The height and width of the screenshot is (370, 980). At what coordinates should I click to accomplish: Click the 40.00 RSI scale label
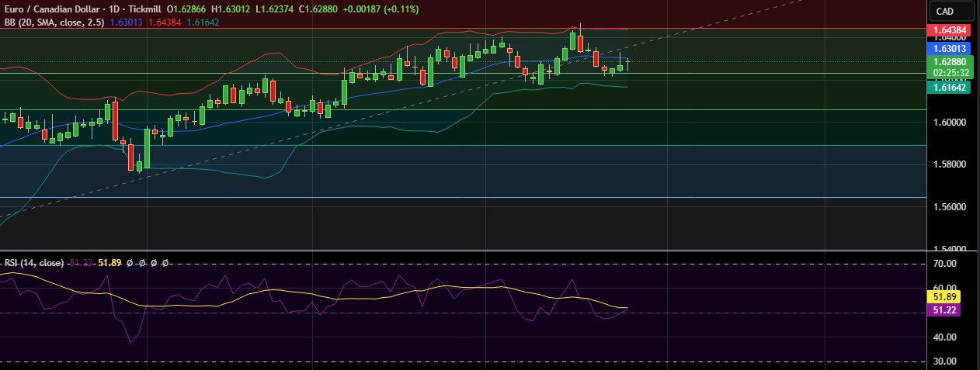point(945,337)
